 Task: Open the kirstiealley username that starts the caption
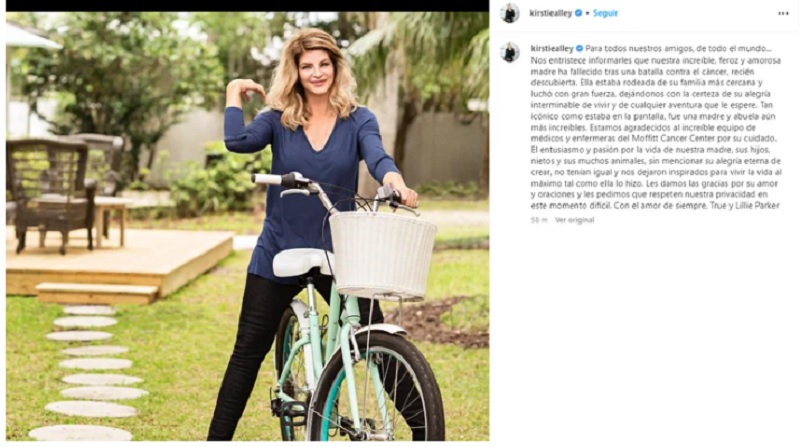pos(552,48)
